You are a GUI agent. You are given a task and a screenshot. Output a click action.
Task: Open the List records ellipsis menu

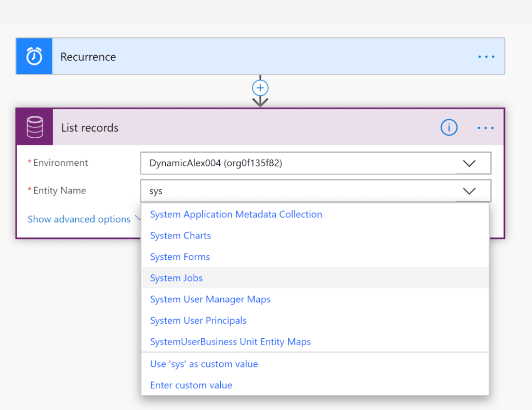(x=485, y=128)
